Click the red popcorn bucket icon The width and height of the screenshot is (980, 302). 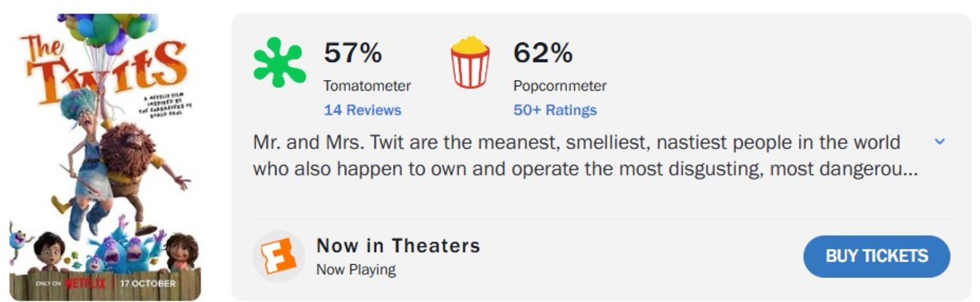[470, 62]
